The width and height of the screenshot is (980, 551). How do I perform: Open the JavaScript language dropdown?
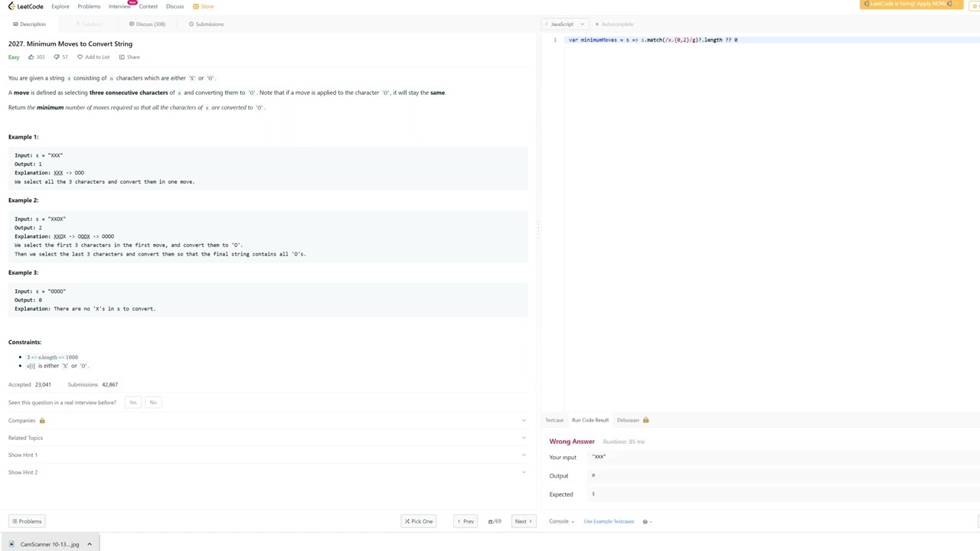tap(567, 24)
